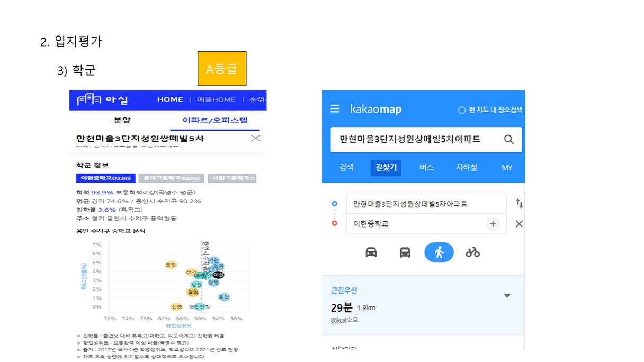Image resolution: width=644 pixels, height=362 pixels.
Task: Go to HOME in 아실 navigation
Action: [170, 99]
